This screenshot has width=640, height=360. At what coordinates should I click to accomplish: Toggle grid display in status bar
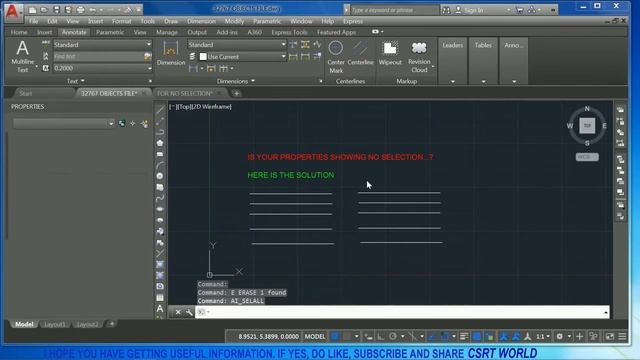(335, 336)
